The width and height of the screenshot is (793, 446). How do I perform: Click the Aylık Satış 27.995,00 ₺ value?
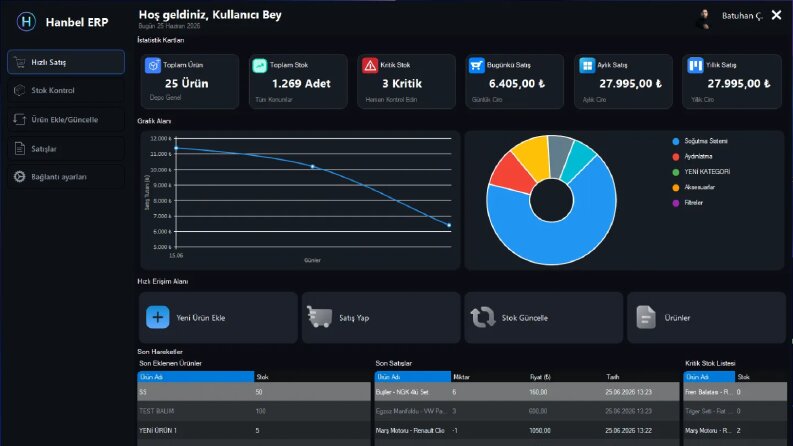pos(631,83)
